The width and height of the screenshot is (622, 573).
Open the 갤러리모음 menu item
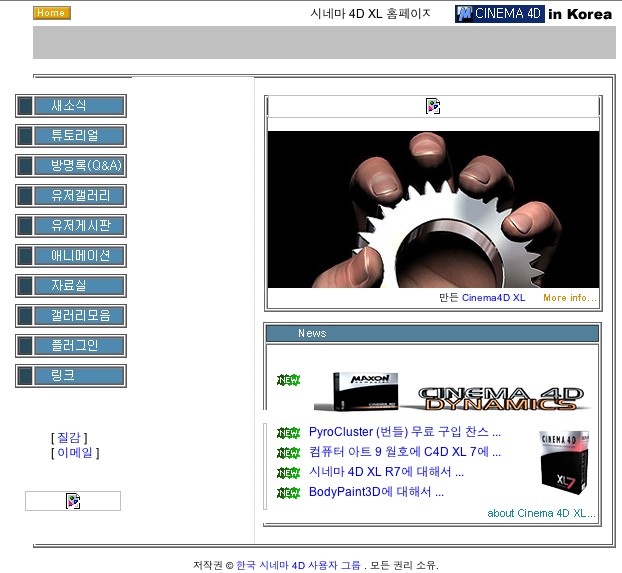pyautogui.click(x=71, y=316)
